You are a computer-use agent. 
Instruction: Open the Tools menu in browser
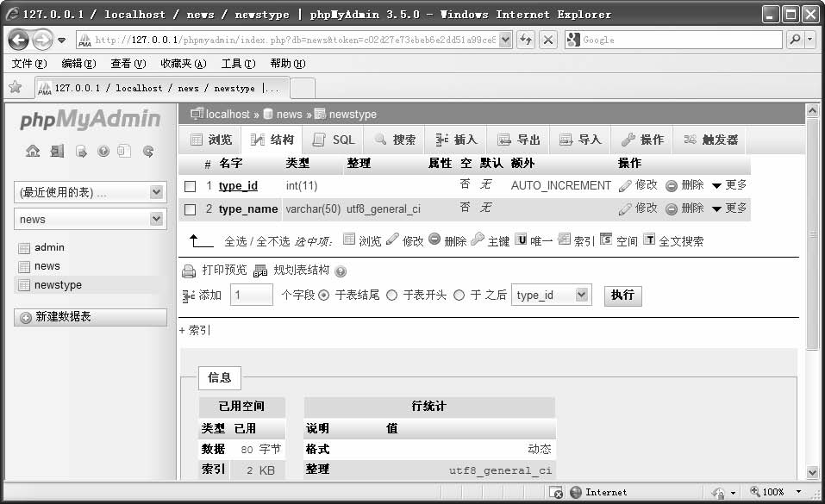pyautogui.click(x=238, y=64)
